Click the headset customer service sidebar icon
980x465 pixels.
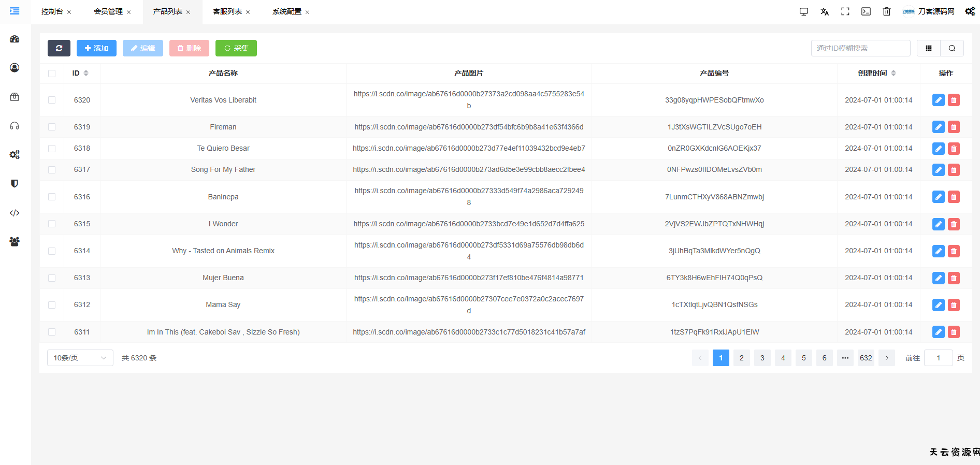click(x=15, y=126)
